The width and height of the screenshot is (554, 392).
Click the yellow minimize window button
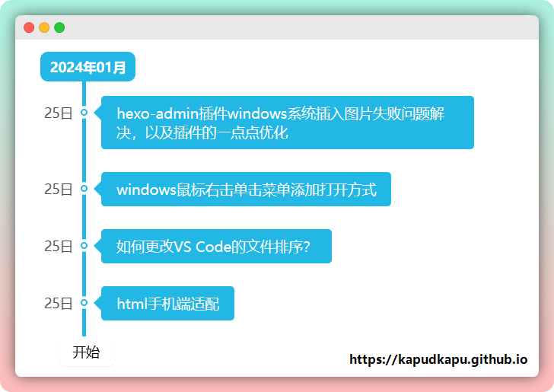(x=44, y=27)
